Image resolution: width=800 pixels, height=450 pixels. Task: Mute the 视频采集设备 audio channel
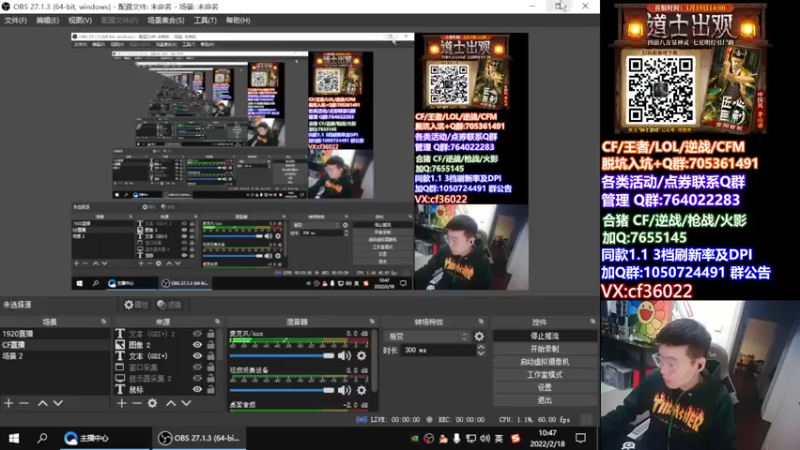tap(344, 390)
